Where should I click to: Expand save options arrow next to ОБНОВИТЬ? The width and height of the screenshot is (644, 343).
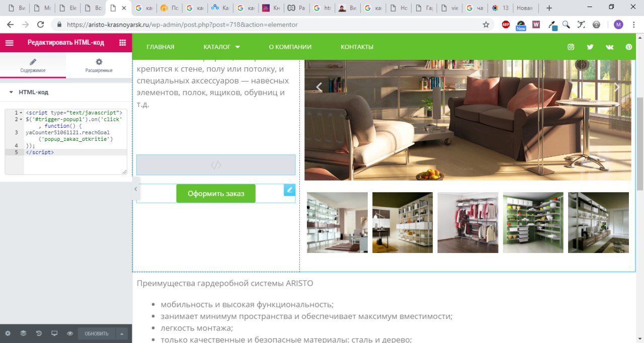coord(122,333)
